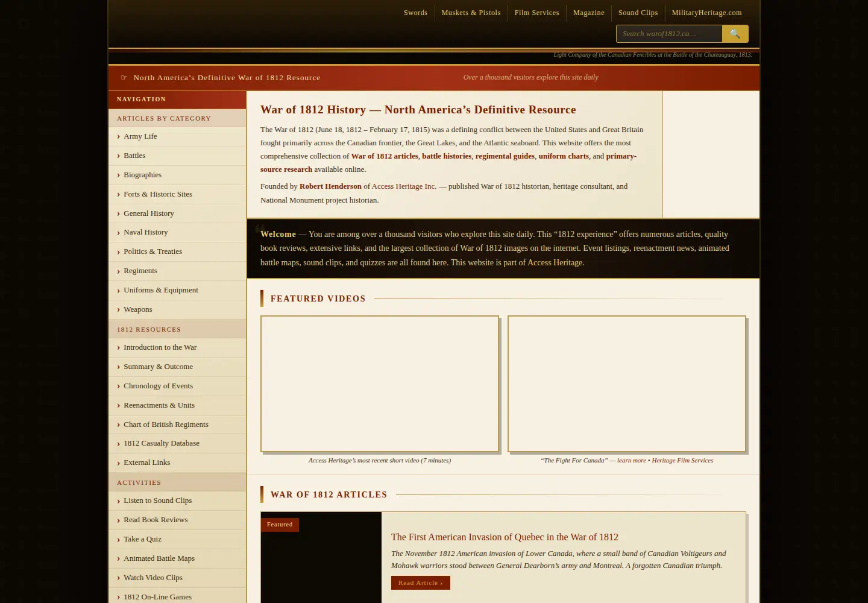Go to Politics & Treaties
The height and width of the screenshot is (603, 868).
[x=177, y=251]
